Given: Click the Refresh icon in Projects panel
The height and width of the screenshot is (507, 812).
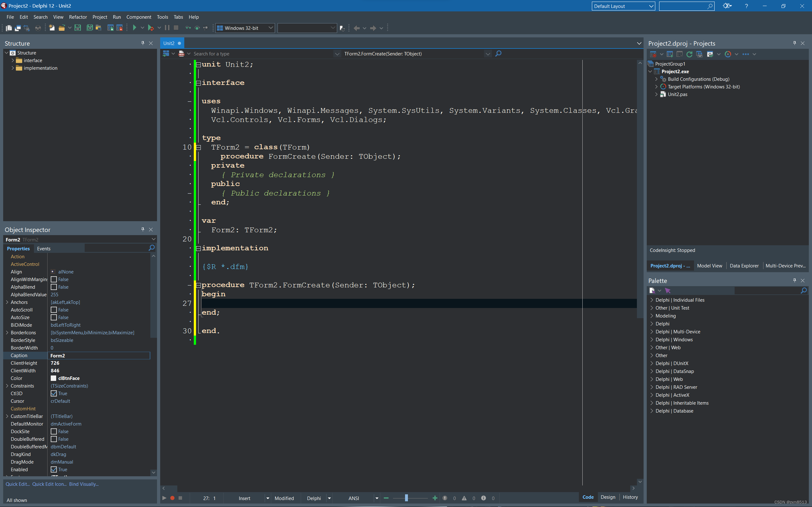Looking at the screenshot, I should click(x=689, y=54).
